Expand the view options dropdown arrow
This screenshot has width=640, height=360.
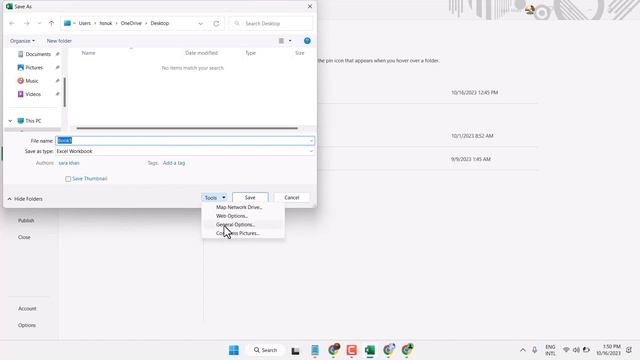pyautogui.click(x=290, y=41)
